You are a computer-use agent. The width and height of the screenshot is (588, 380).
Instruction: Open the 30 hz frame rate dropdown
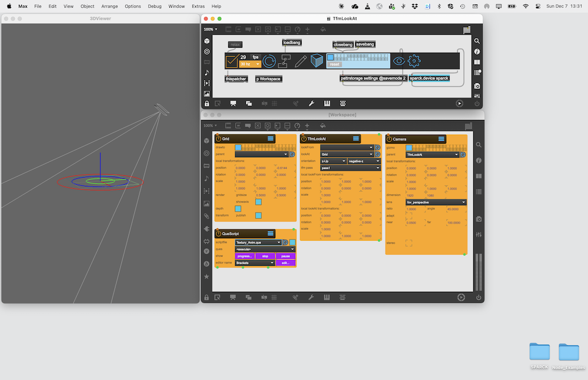pos(250,64)
